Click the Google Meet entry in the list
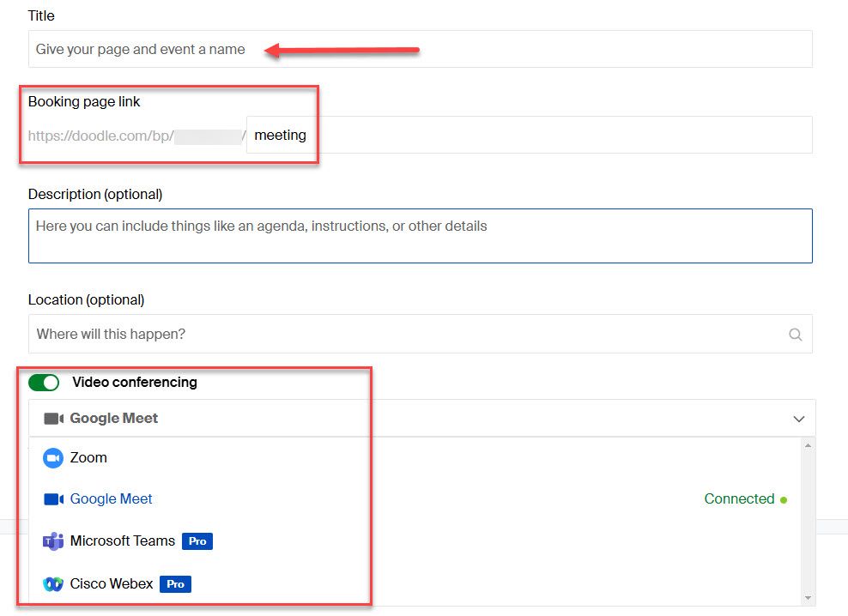The width and height of the screenshot is (848, 616). click(x=110, y=498)
